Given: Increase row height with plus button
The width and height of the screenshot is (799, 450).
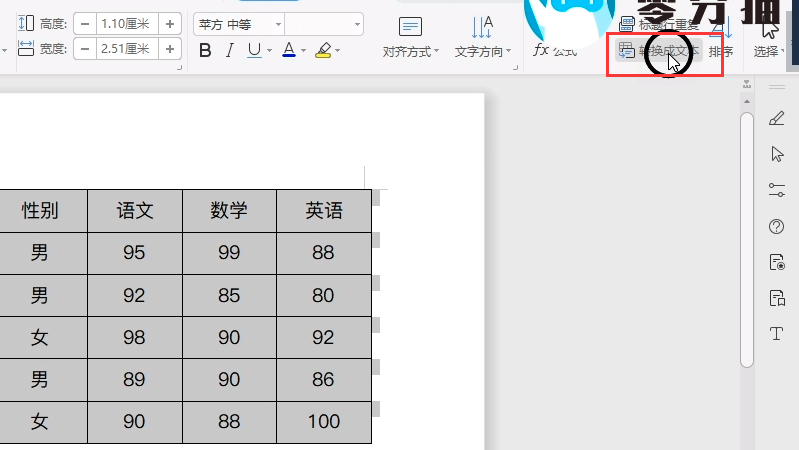Looking at the screenshot, I should click(x=170, y=23).
